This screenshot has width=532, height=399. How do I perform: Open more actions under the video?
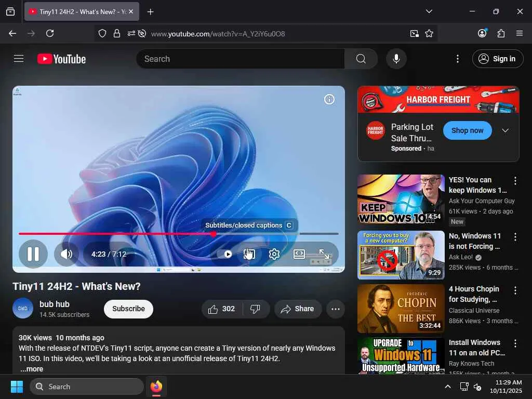coord(335,309)
